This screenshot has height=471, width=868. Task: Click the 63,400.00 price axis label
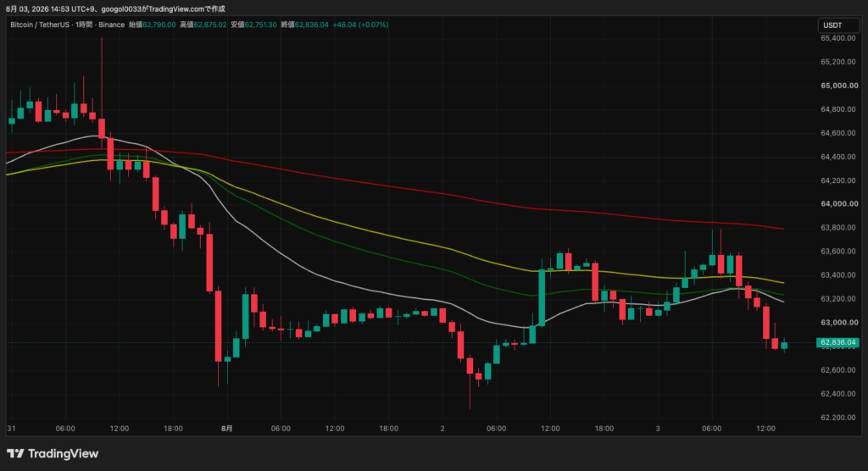(838, 275)
